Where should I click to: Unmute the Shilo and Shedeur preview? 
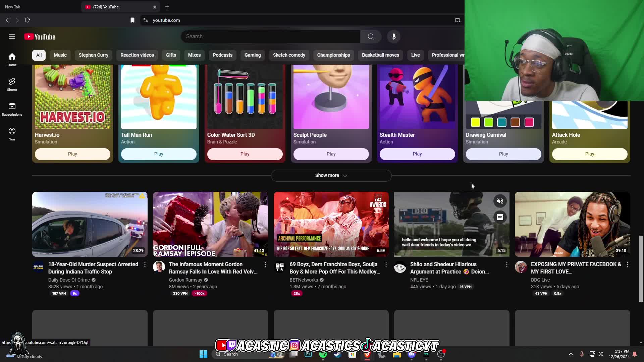click(x=500, y=201)
